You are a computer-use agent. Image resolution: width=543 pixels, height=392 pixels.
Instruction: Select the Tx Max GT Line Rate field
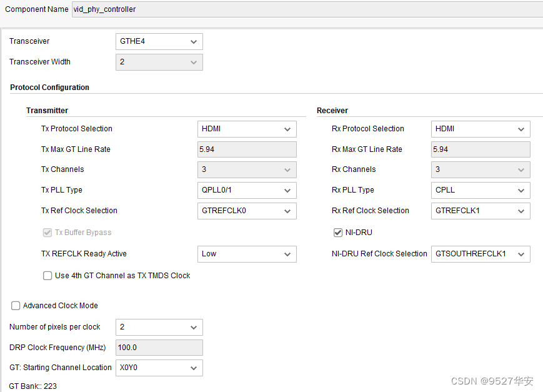tap(246, 149)
